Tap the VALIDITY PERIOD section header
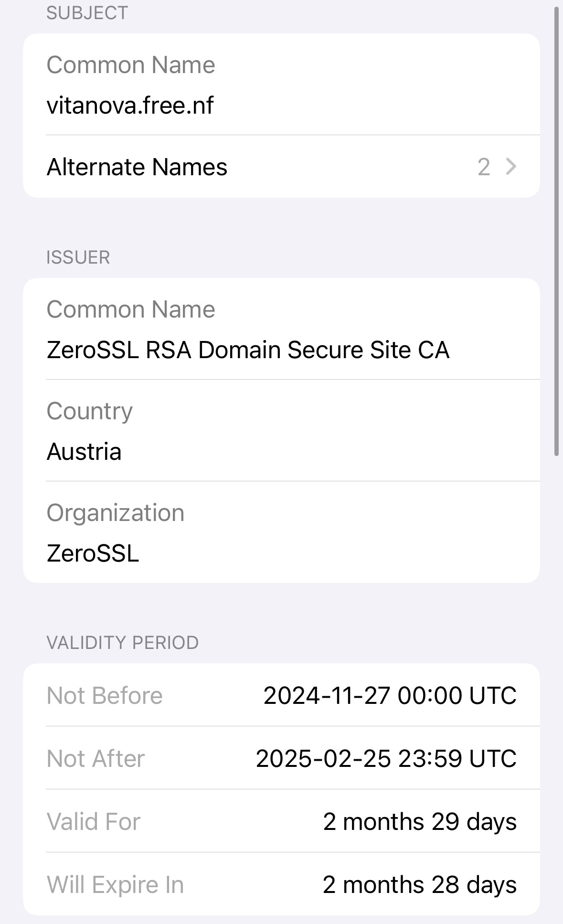 point(122,643)
